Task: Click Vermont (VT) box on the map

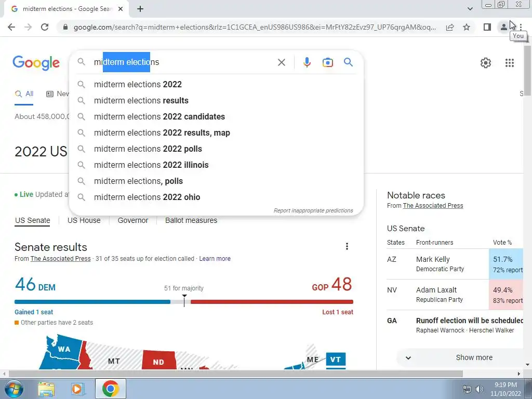Action: [336, 360]
